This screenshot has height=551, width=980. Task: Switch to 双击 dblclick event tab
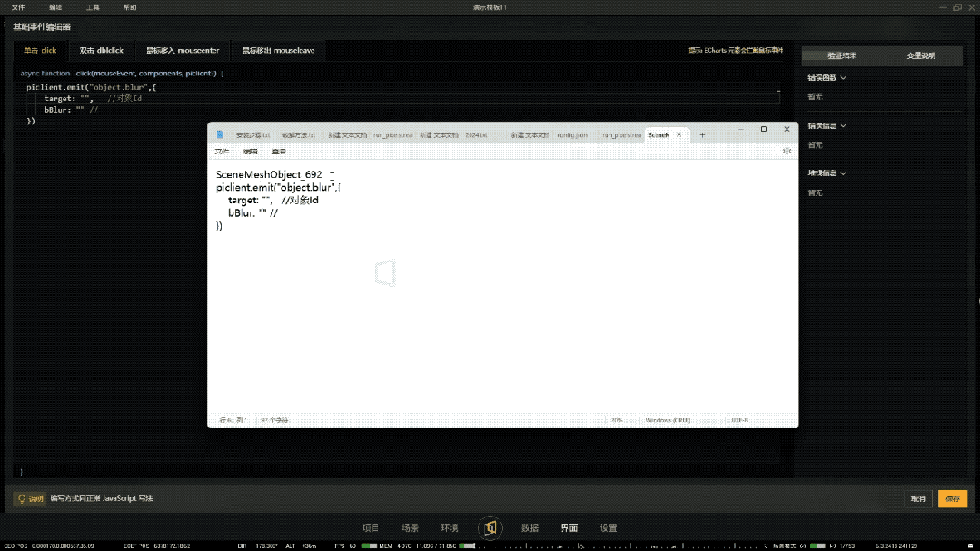[101, 51]
